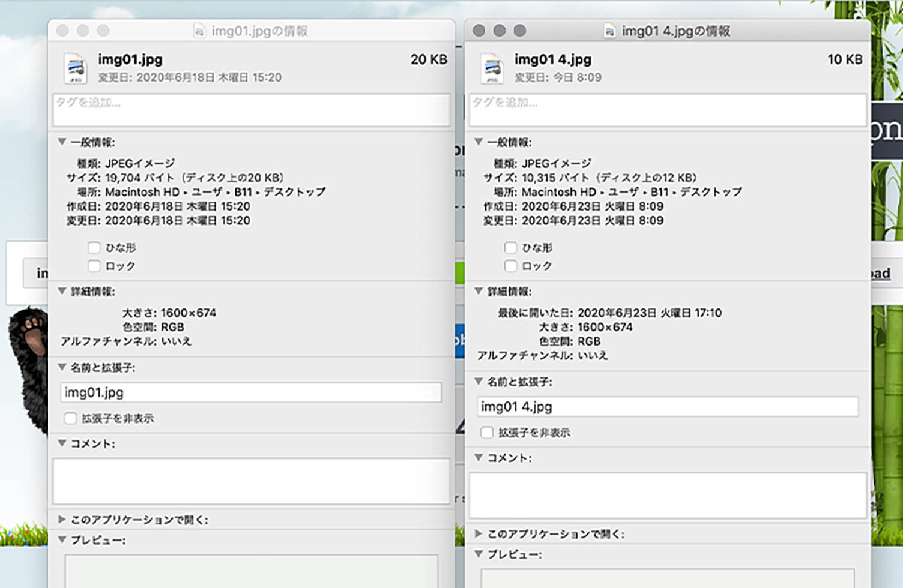Collapse 詳細情報 in the img01 4.jpg window
Viewport: 903px width, 588px height.
478,292
